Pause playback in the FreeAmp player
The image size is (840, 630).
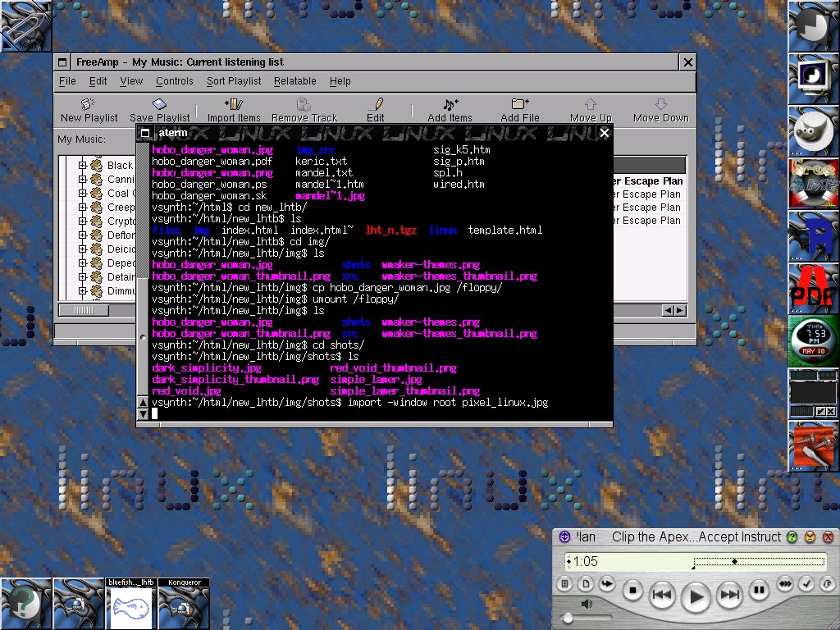[759, 589]
